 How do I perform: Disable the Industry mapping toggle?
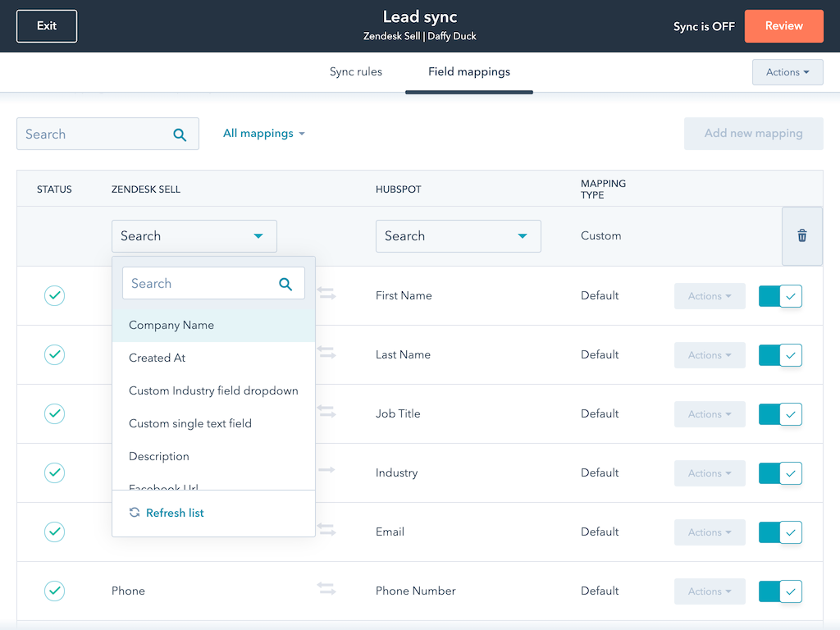[x=779, y=472]
